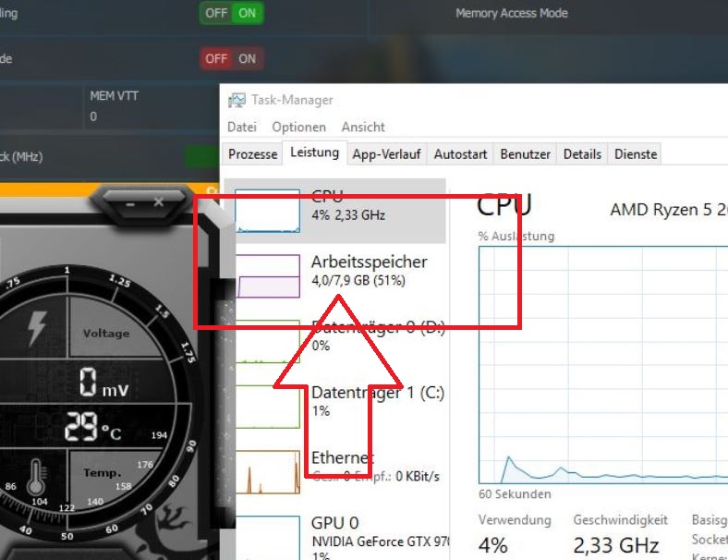
Task: Click the '4,0/7,9 GB (51%)' memory value
Action: click(x=358, y=281)
